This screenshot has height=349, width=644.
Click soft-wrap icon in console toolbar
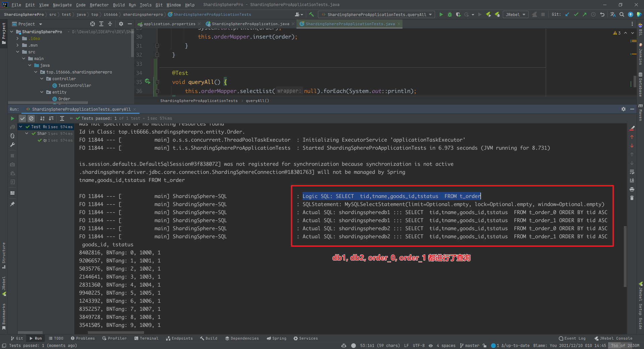coord(632,172)
